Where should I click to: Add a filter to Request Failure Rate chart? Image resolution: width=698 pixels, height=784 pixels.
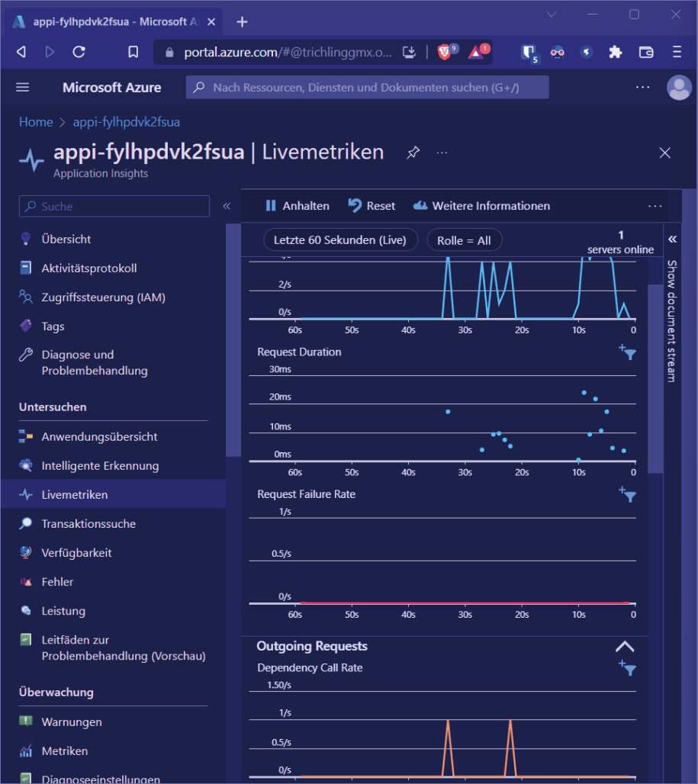point(628,494)
